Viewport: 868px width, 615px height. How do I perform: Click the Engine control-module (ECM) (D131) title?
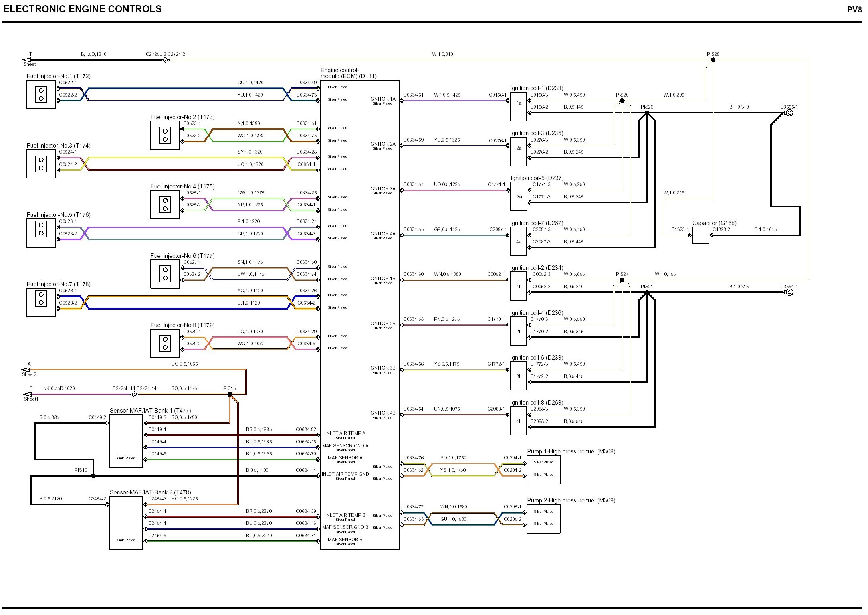348,73
